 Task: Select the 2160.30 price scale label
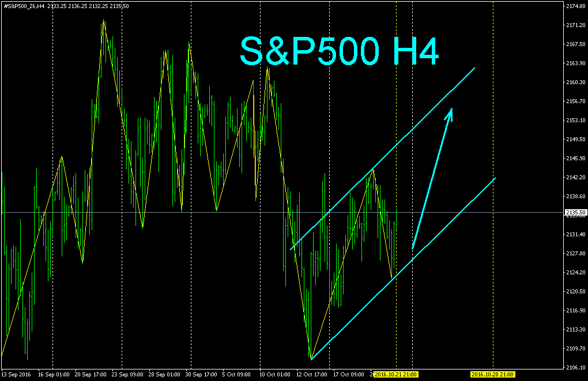(x=576, y=82)
